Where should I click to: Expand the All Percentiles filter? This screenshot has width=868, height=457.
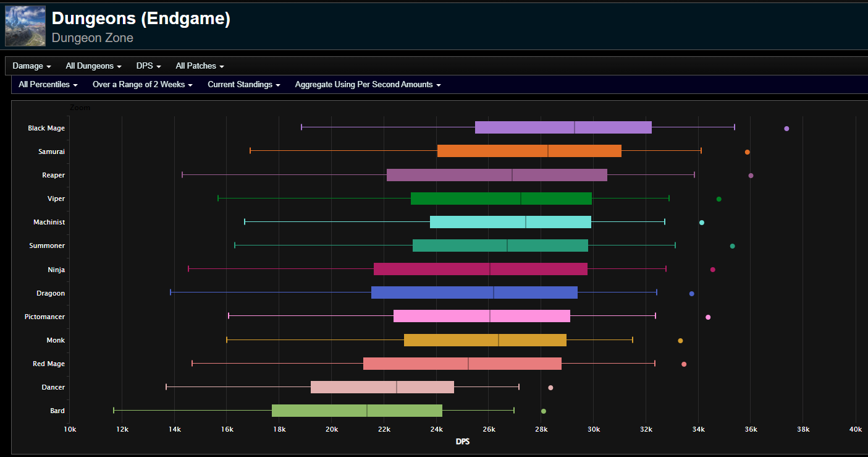coord(48,85)
